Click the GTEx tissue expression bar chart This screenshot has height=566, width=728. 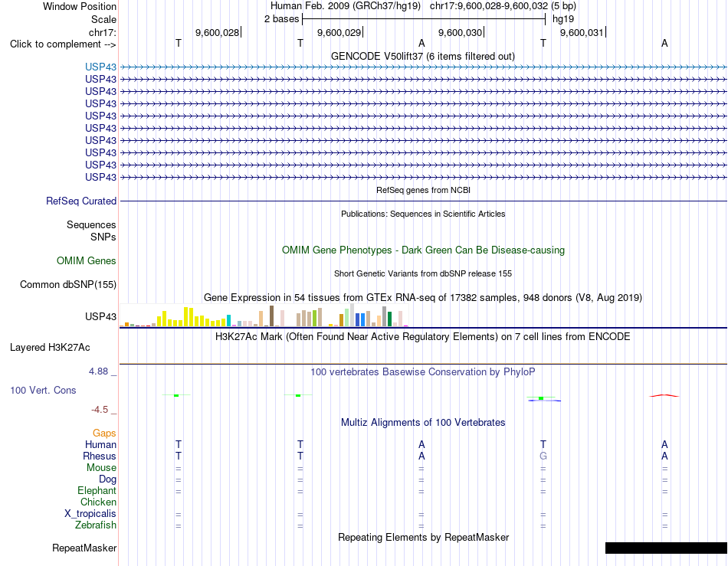click(264, 316)
